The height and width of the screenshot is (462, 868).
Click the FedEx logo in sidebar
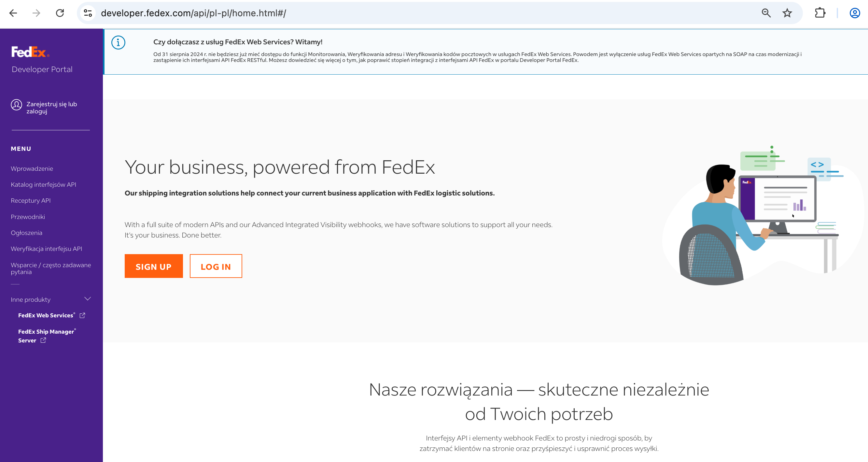(x=30, y=52)
